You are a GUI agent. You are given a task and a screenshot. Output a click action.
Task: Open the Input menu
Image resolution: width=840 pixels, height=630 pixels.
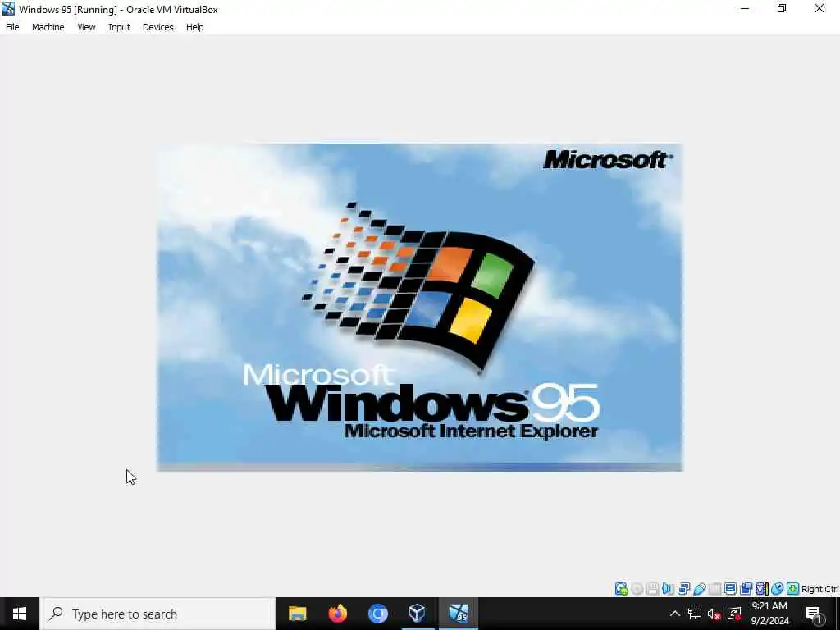(x=119, y=27)
